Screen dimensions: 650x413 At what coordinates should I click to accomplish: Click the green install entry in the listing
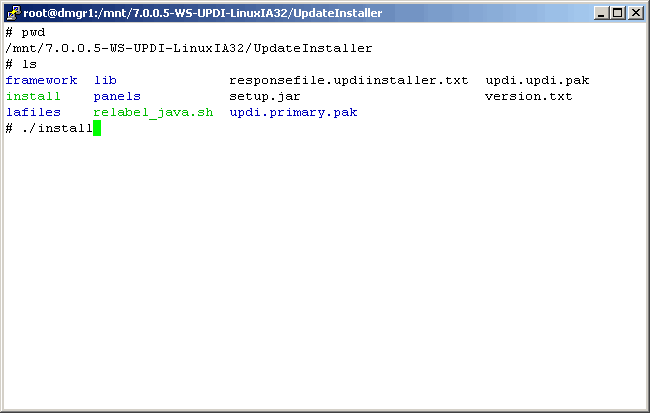click(33, 96)
